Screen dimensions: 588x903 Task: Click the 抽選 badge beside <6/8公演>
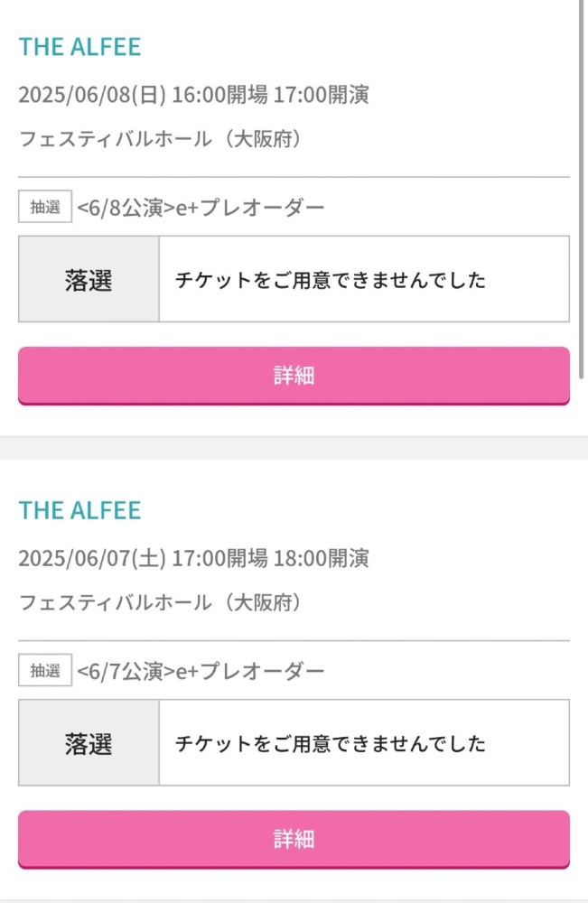click(45, 207)
